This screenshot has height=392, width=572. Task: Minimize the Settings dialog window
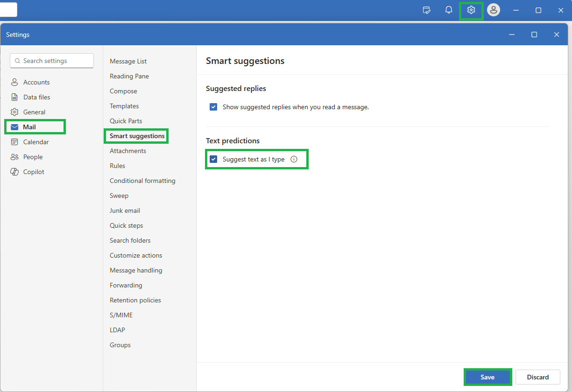tap(512, 35)
